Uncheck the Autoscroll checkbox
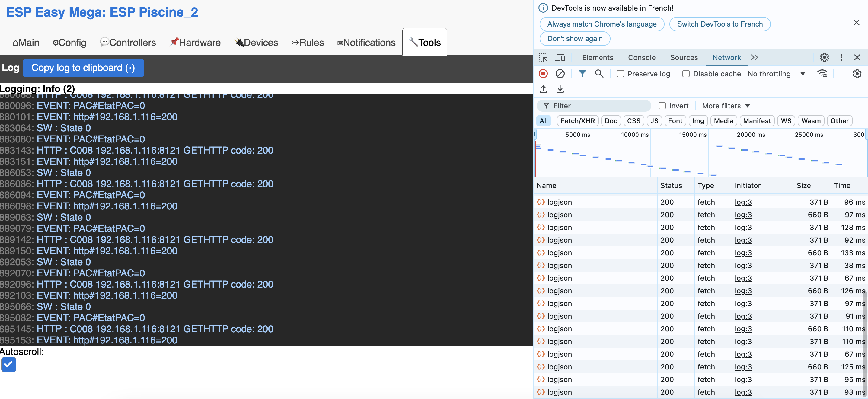Viewport: 868px width, 399px height. pyautogui.click(x=8, y=364)
